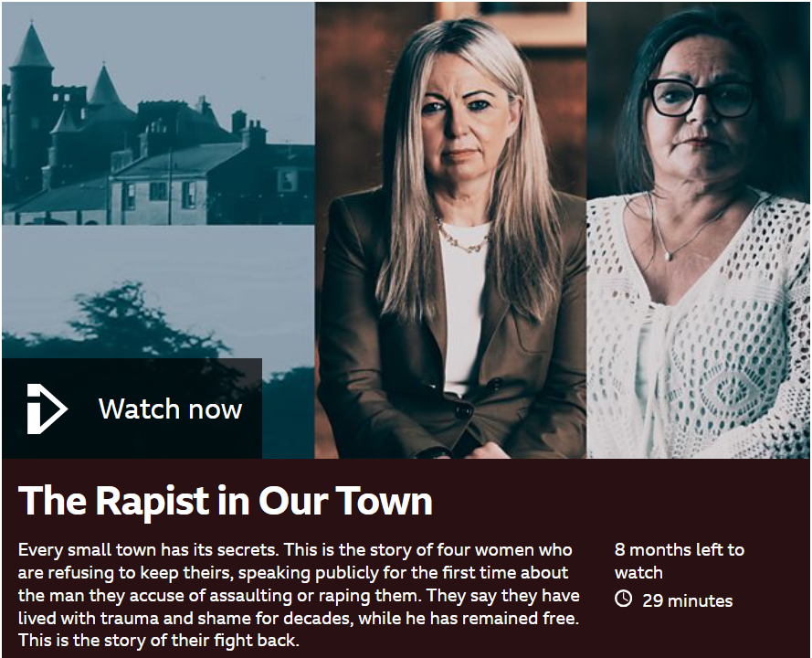Click the black-framed glasses on the woman
The image size is (812, 658).
701,98
